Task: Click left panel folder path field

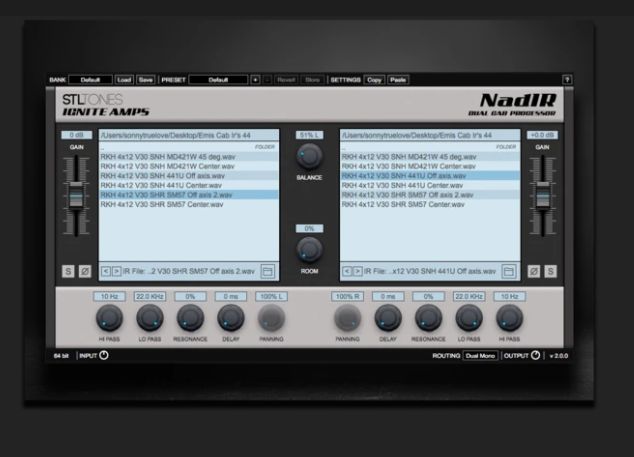Action: point(189,135)
